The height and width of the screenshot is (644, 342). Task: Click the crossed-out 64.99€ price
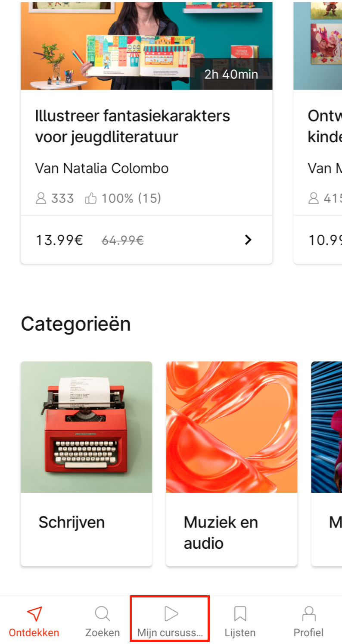point(122,240)
